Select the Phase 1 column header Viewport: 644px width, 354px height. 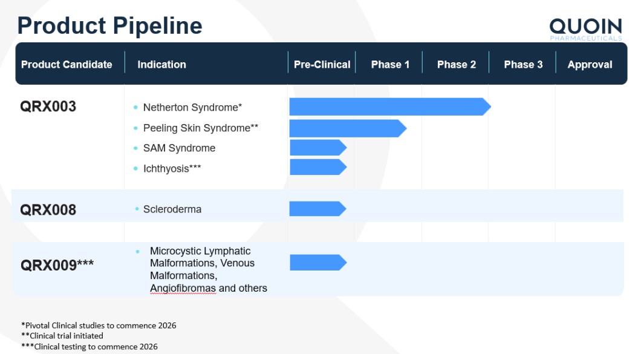(x=390, y=65)
